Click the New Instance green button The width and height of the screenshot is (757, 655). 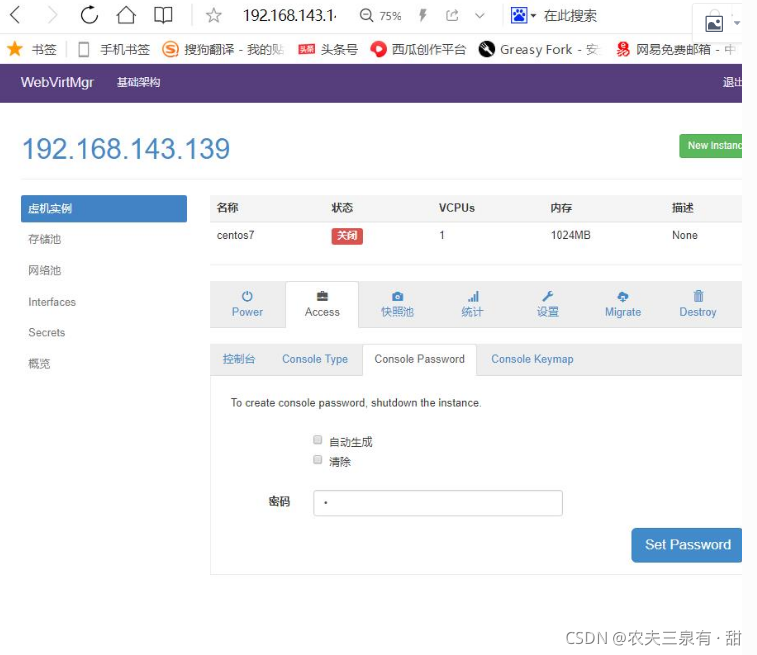point(710,146)
